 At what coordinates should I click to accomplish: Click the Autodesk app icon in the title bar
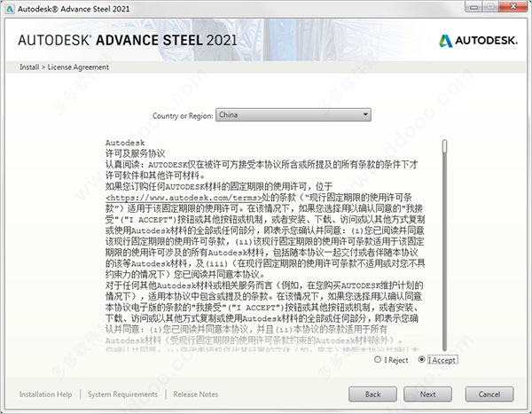10,9
